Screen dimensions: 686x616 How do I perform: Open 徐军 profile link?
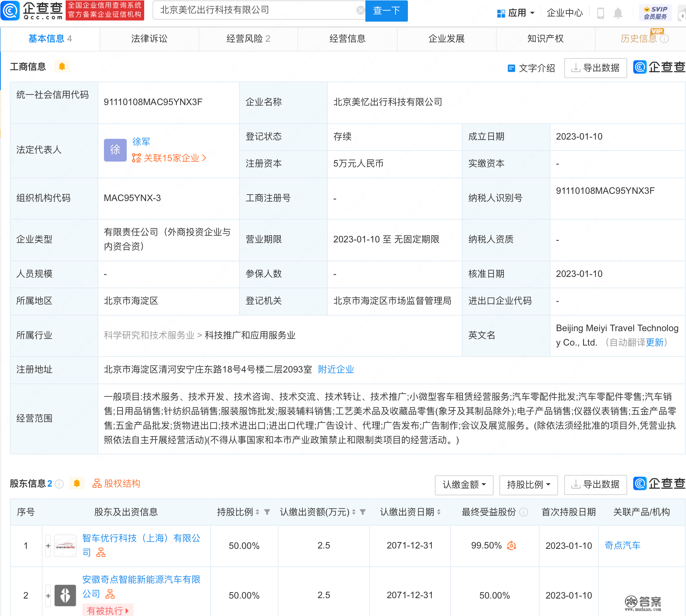pyautogui.click(x=141, y=142)
